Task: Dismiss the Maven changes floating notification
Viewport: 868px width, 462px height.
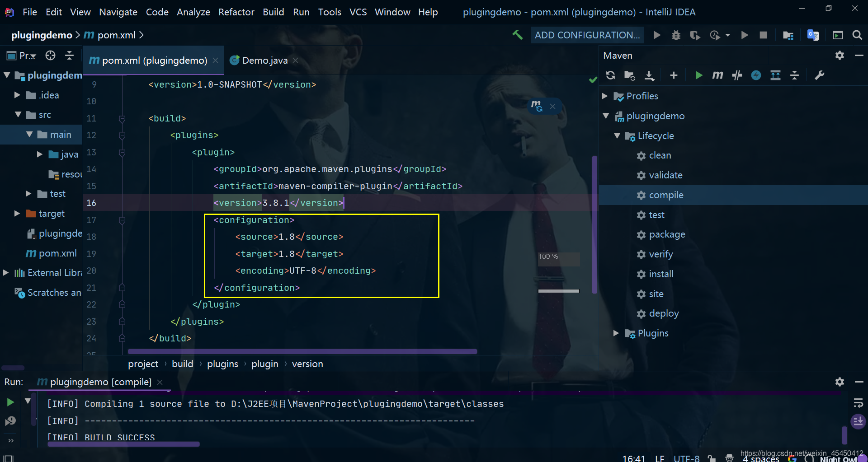Action: pyautogui.click(x=552, y=107)
